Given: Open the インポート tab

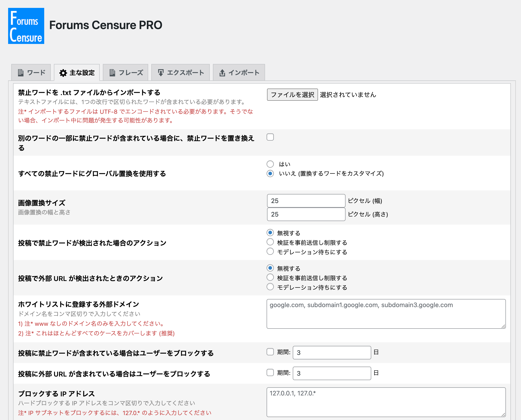Looking at the screenshot, I should point(239,72).
